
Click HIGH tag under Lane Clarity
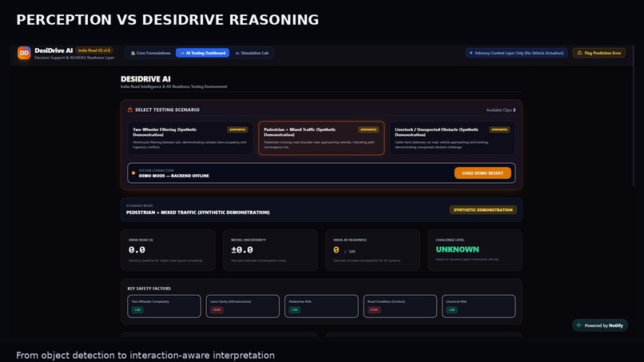(217, 310)
